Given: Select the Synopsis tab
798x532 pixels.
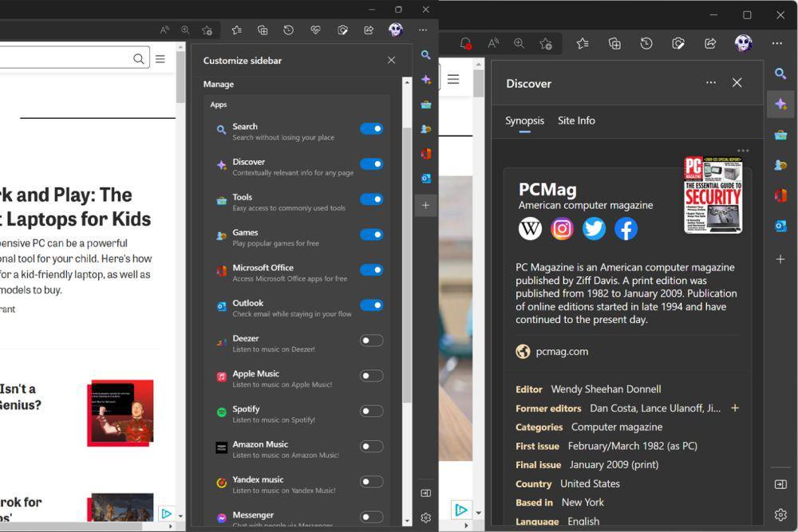Looking at the screenshot, I should (x=525, y=120).
